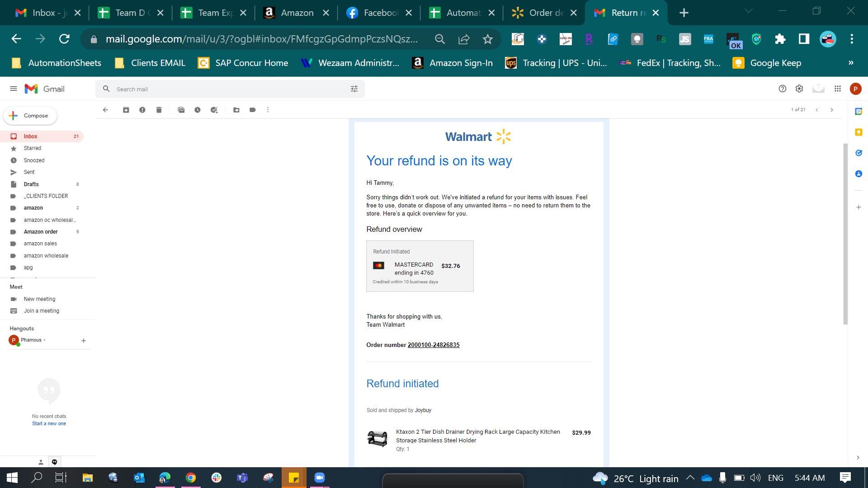
Task: Focus the Search mail field
Action: click(230, 89)
